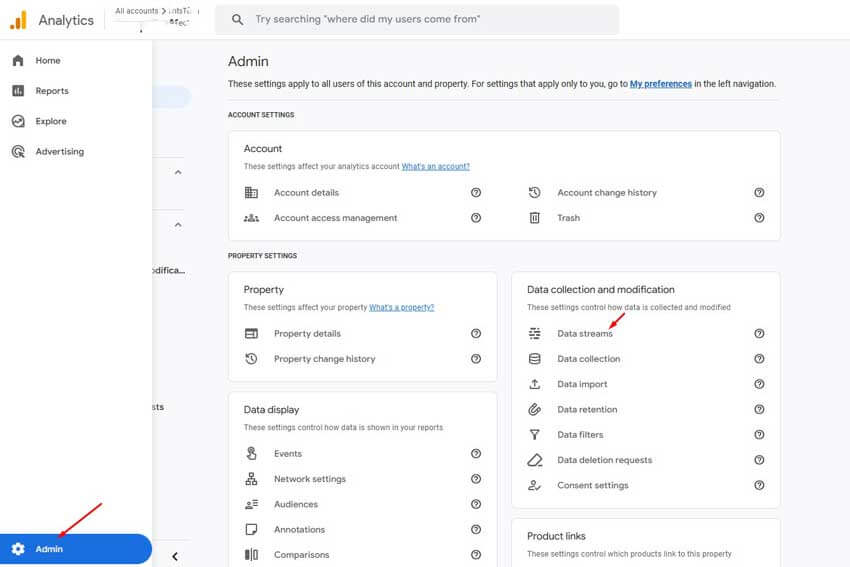Open Reports from the navigation menu
The height and width of the screenshot is (567, 850).
click(51, 91)
